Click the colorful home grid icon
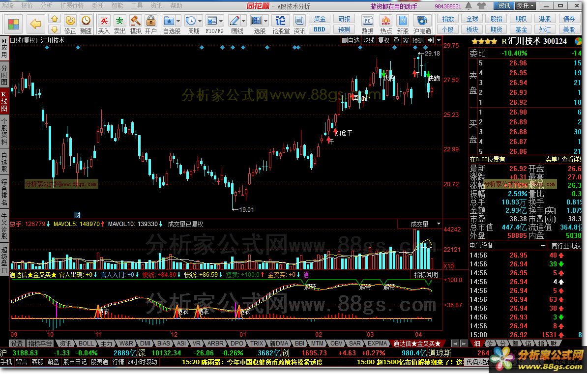 pyautogui.click(x=13, y=24)
